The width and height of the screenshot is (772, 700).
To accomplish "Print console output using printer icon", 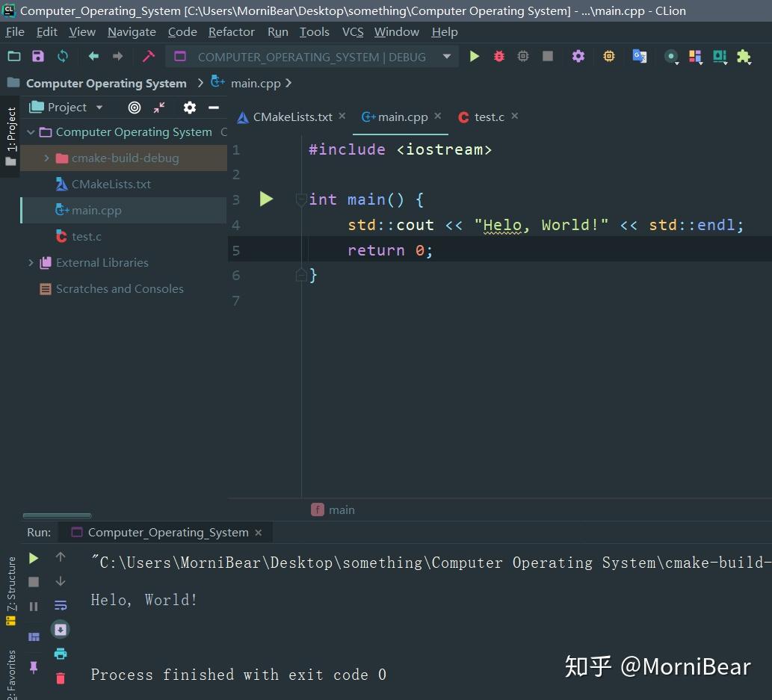I will [60, 654].
